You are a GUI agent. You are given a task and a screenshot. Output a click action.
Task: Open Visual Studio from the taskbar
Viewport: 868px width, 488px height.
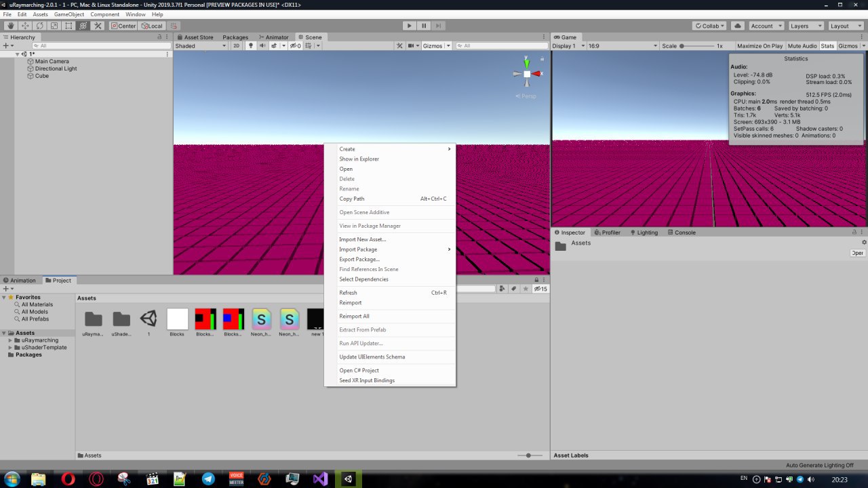[320, 479]
